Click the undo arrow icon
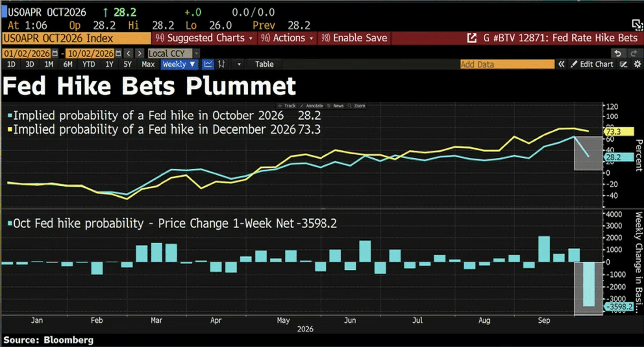 (618, 53)
